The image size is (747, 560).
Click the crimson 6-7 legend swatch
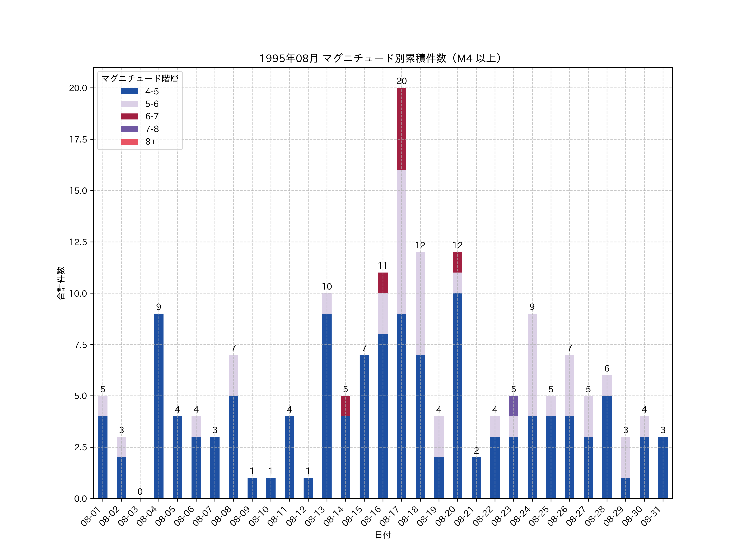[129, 116]
